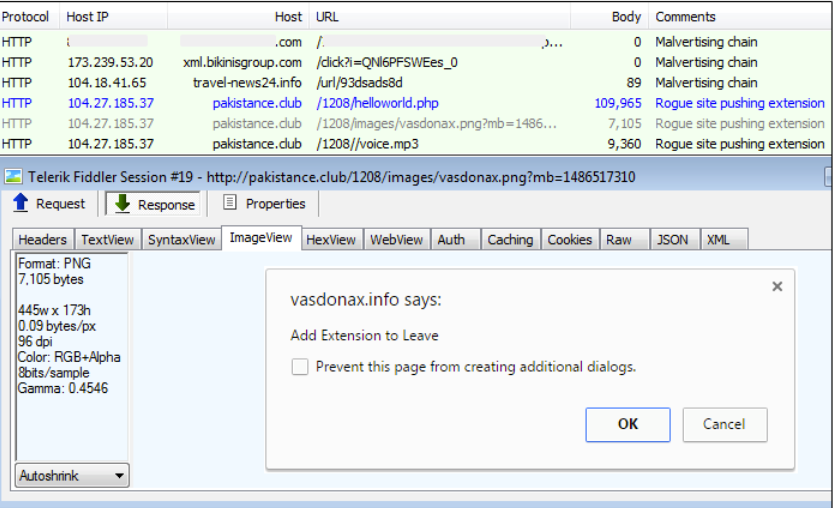Click the 'vasdonax.info says:' dialog heading
834x508 pixels.
click(366, 299)
